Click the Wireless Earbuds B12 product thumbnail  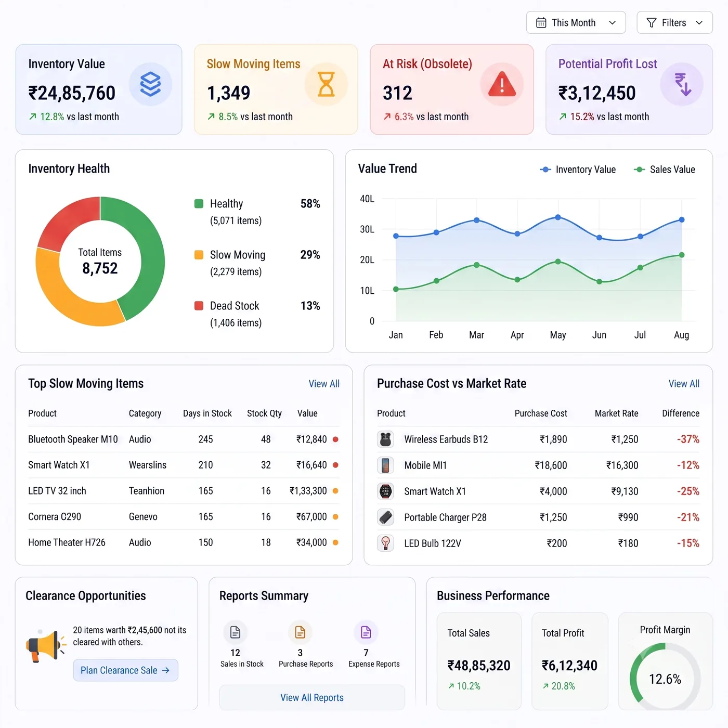pyautogui.click(x=385, y=439)
